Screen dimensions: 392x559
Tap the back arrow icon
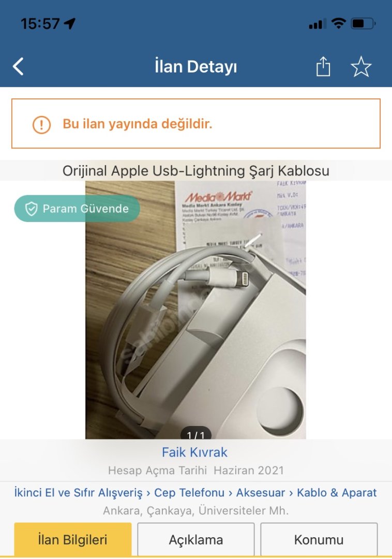18,66
